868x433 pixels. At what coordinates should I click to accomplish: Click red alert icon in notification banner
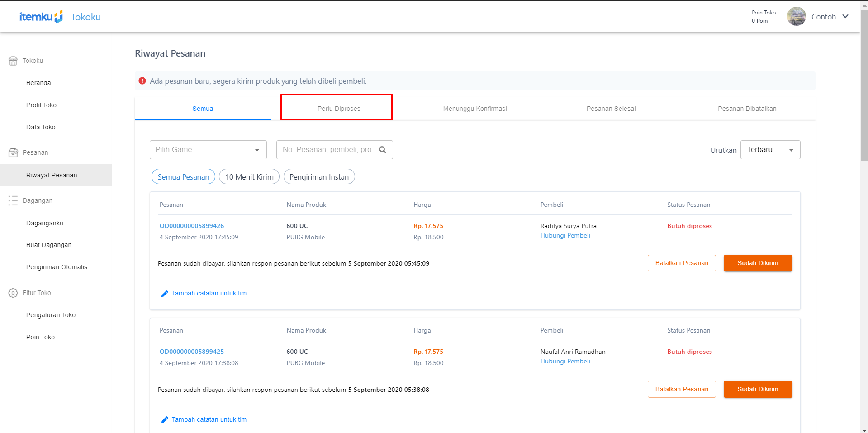[x=142, y=81]
